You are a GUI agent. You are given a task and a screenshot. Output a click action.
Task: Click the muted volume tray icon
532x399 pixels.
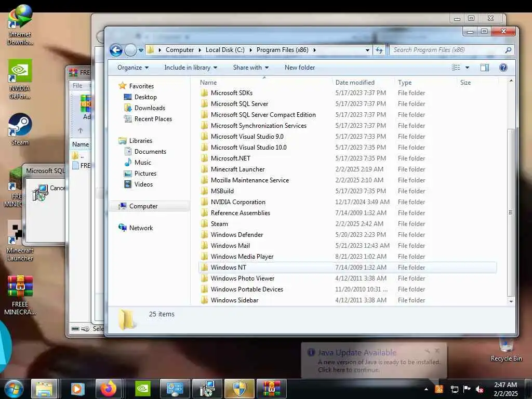(x=479, y=390)
